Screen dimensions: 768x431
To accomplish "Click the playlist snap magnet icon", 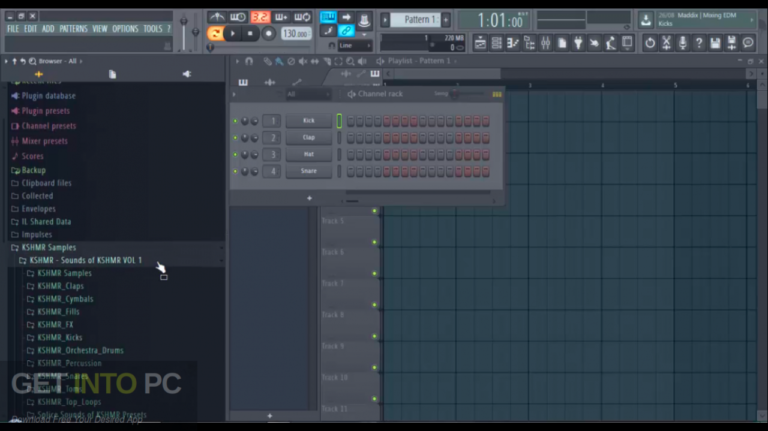I will [249, 61].
